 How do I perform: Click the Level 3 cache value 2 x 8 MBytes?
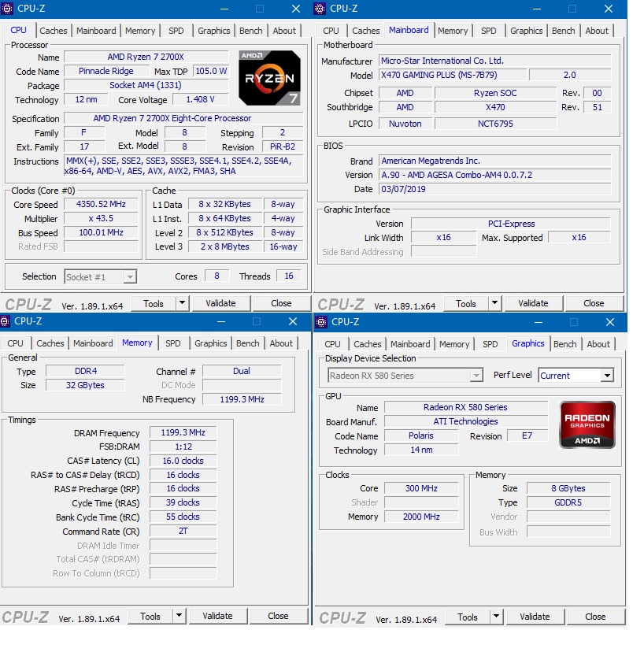[x=224, y=246]
